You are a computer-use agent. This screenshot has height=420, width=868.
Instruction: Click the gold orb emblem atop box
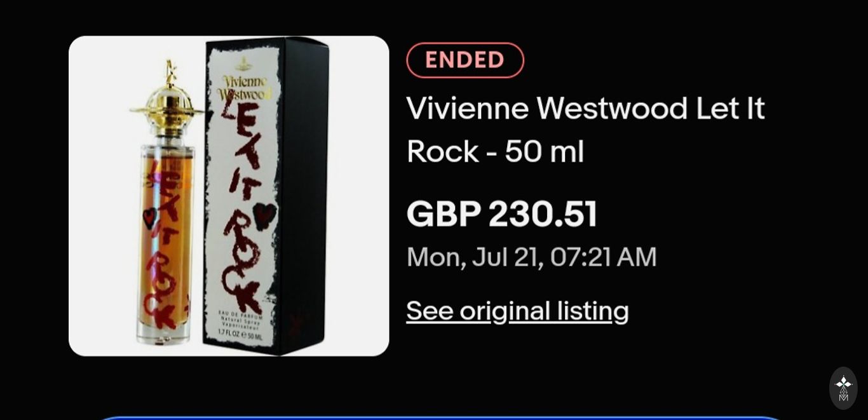[243, 64]
